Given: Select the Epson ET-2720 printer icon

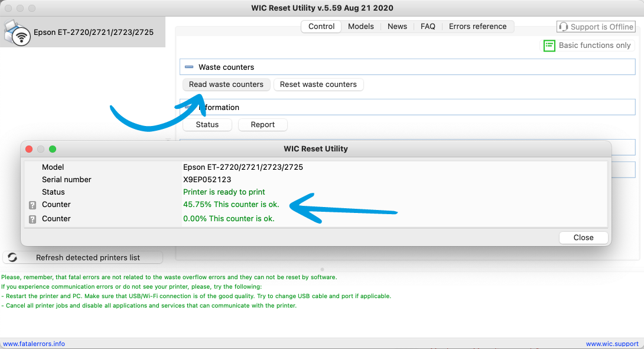Looking at the screenshot, I should [17, 33].
